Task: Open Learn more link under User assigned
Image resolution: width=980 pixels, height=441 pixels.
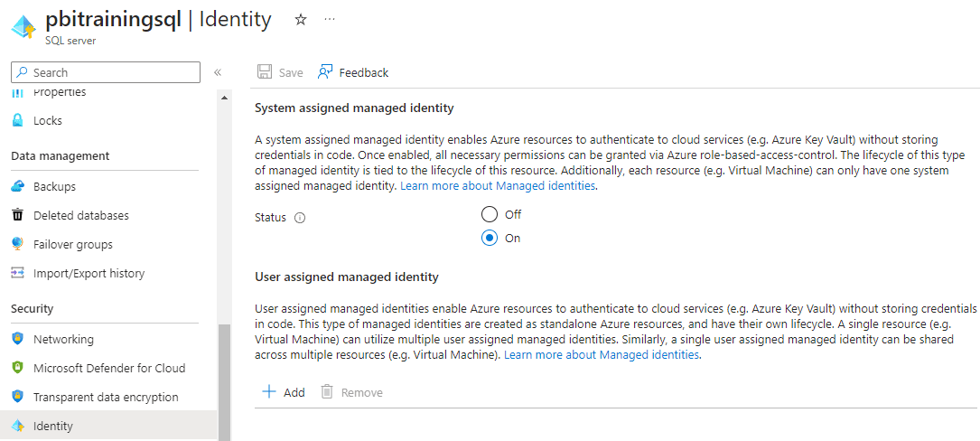Action: (602, 354)
